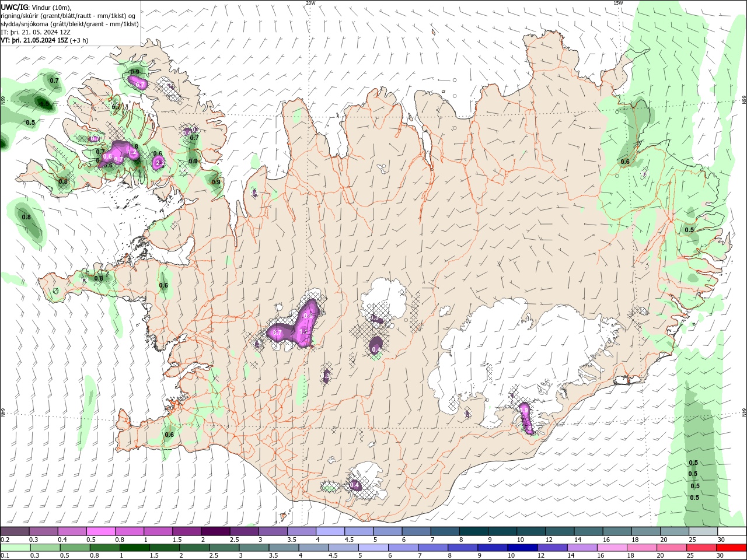Pick the 0.4 swatch in the upper legend row

pos(72,531)
